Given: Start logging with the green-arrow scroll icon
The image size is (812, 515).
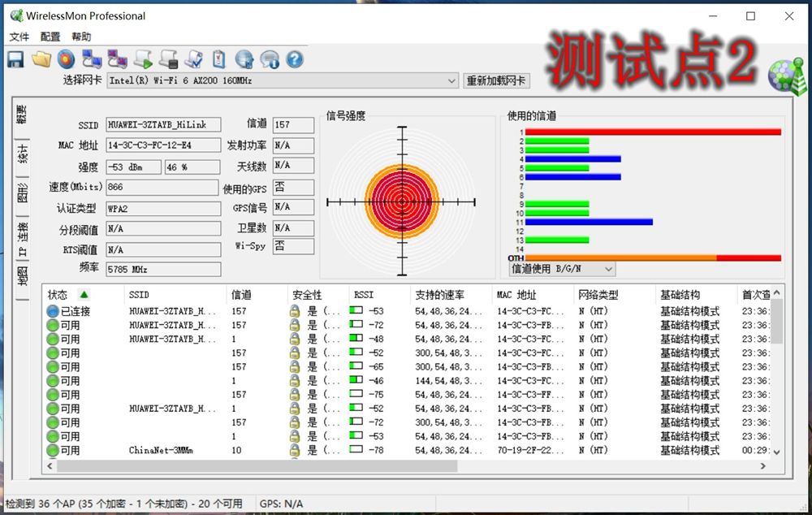Looking at the screenshot, I should (x=143, y=59).
